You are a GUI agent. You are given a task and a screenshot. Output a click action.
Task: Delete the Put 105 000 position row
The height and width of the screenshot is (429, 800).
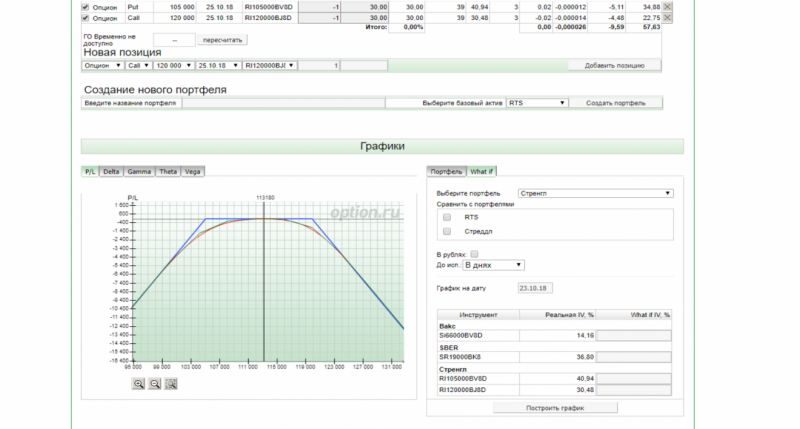click(667, 7)
